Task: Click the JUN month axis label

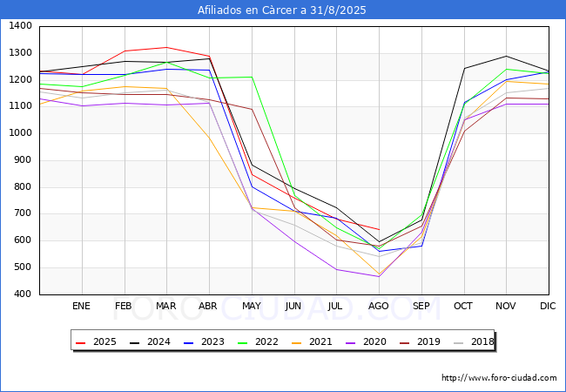Action: (x=293, y=306)
